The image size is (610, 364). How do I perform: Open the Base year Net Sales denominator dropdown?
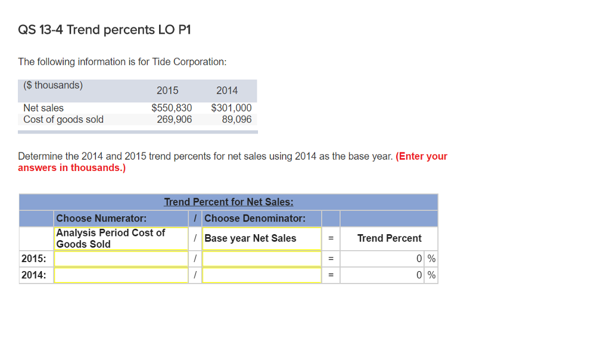pyautogui.click(x=261, y=238)
